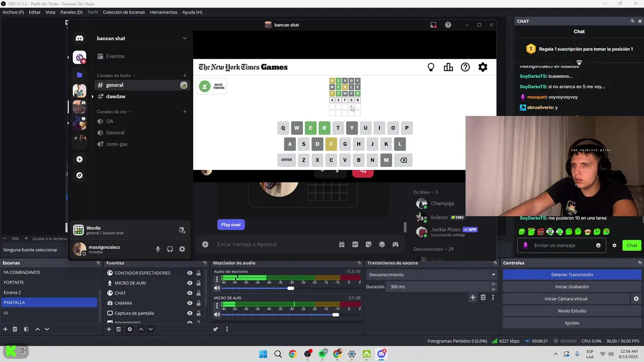Click green Chat send button

point(632,245)
